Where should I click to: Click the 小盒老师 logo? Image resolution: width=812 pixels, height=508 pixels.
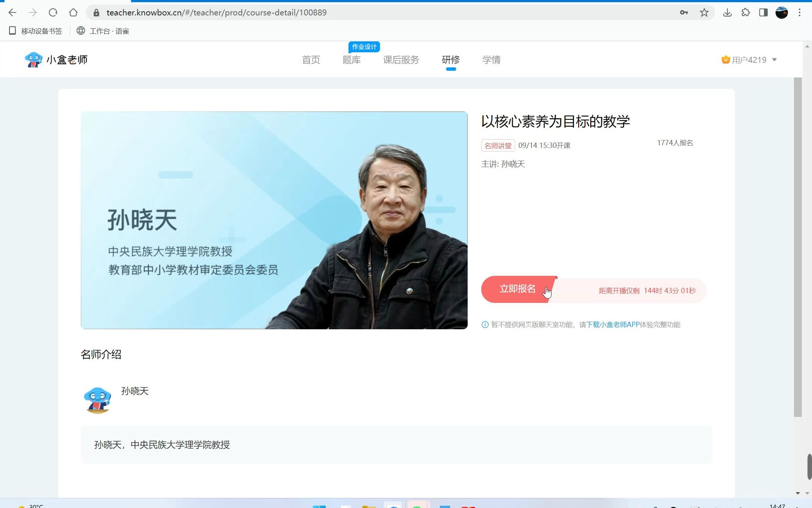[x=56, y=59]
